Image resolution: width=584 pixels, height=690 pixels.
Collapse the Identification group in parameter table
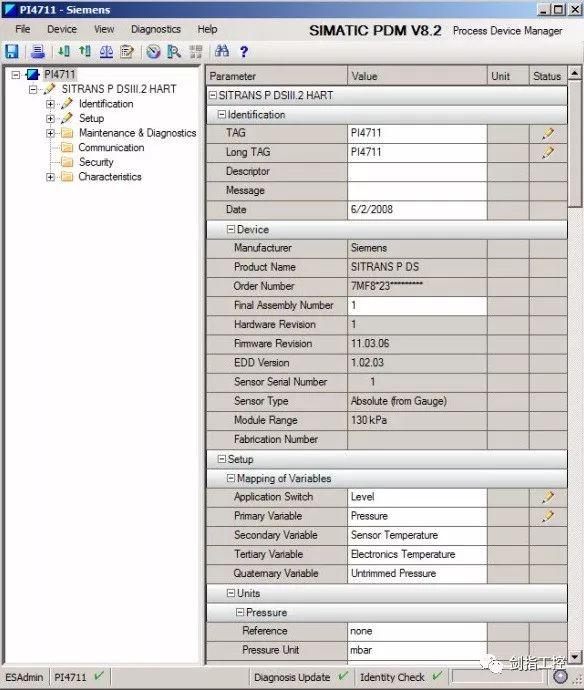222,114
